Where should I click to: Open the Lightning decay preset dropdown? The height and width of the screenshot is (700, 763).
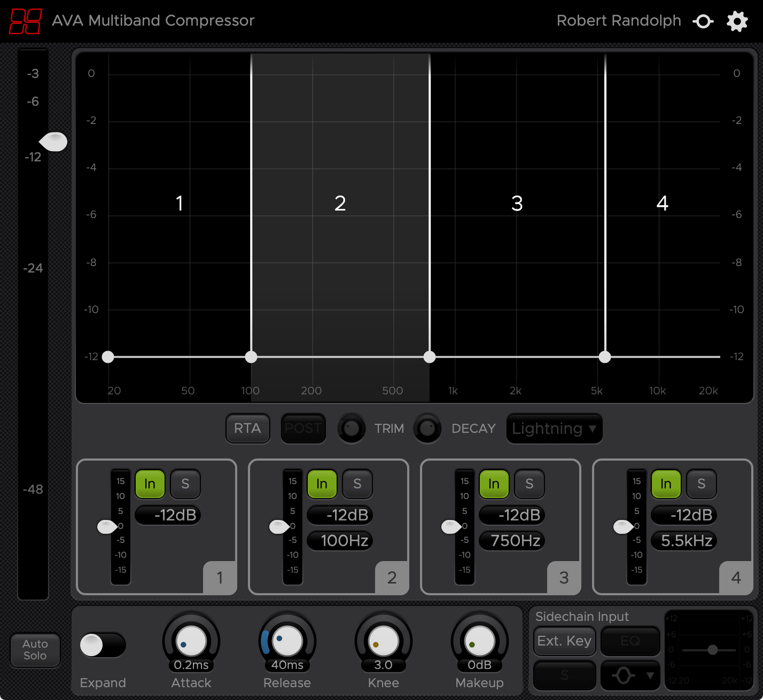point(554,428)
